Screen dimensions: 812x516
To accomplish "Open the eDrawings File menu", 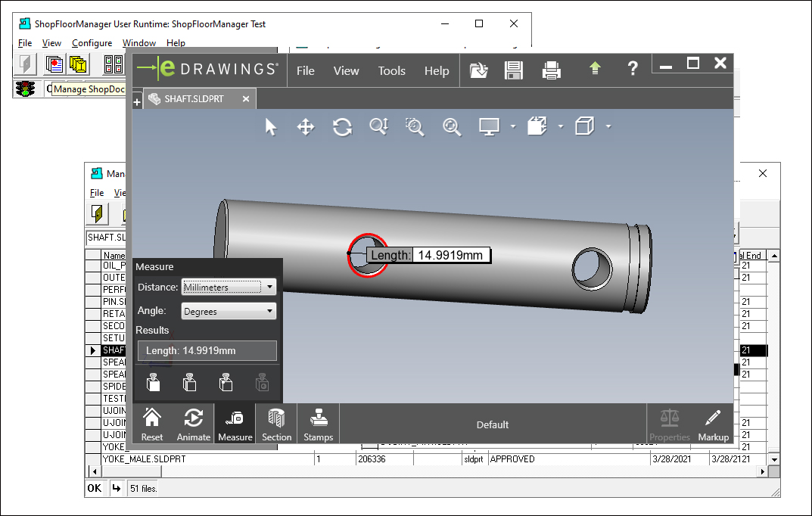I will [306, 71].
